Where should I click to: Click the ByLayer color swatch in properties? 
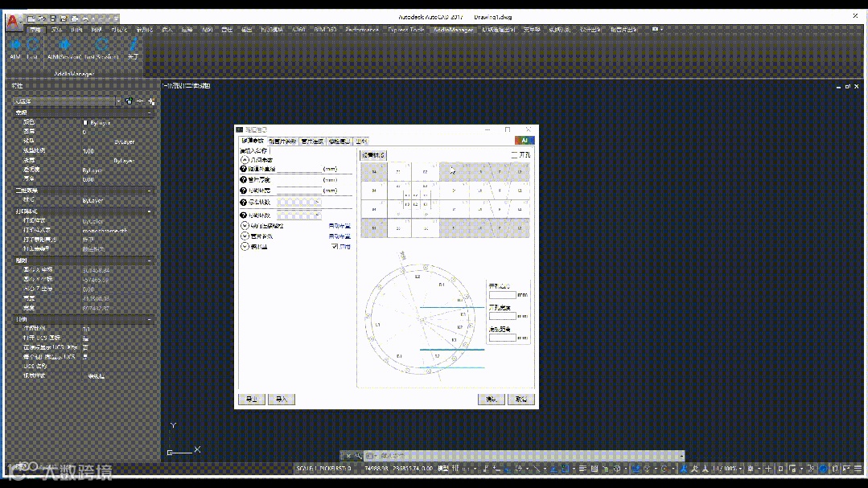point(85,123)
